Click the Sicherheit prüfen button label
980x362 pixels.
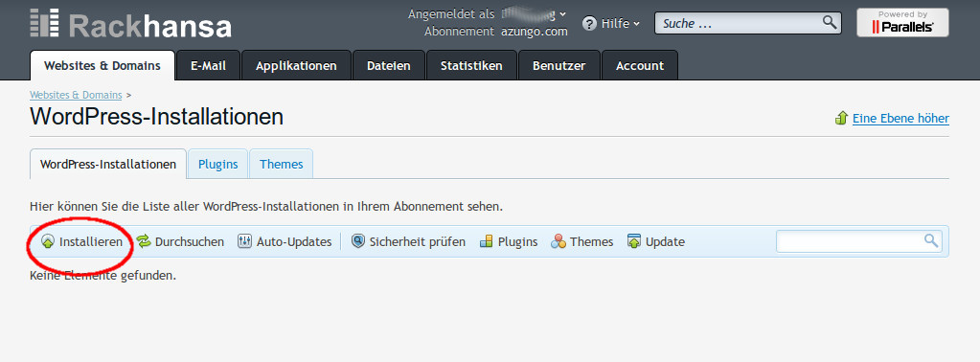pos(418,241)
